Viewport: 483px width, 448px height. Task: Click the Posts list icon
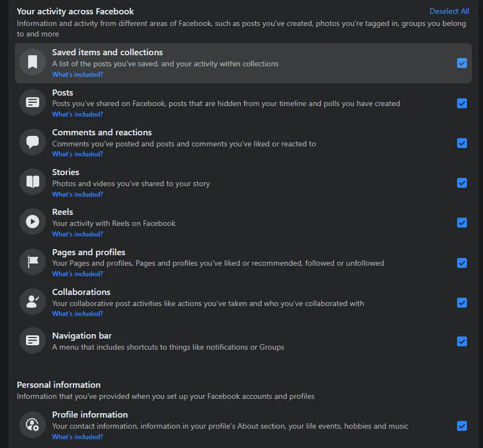pos(33,102)
